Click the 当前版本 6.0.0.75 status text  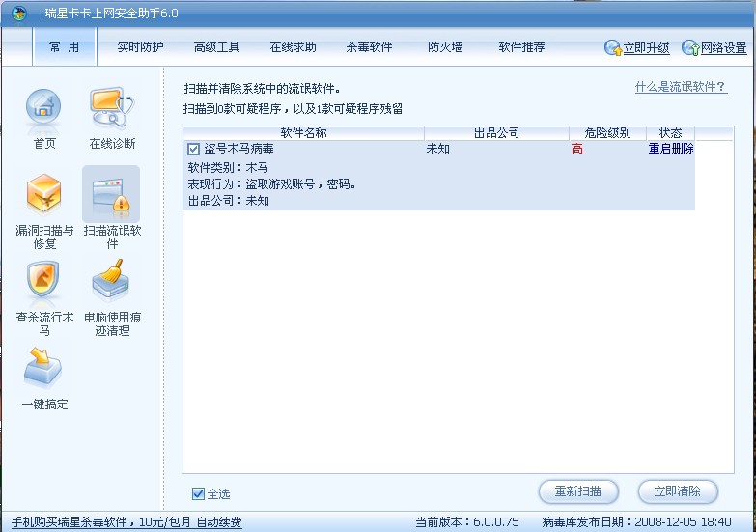click(467, 522)
